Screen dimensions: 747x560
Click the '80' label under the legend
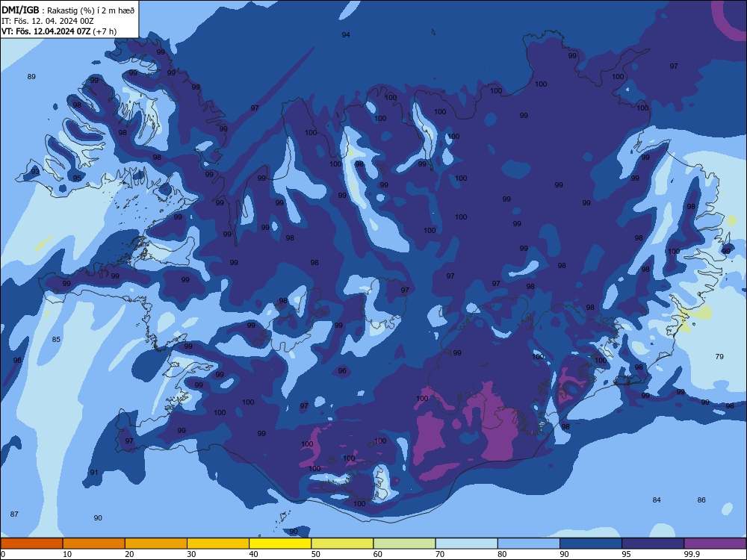tap(502, 554)
